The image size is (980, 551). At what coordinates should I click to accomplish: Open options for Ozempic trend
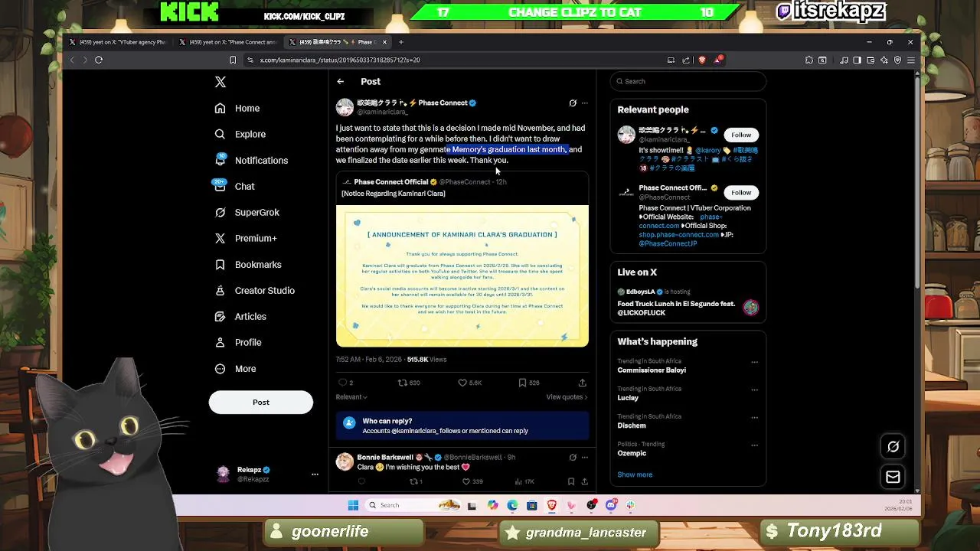pyautogui.click(x=754, y=445)
